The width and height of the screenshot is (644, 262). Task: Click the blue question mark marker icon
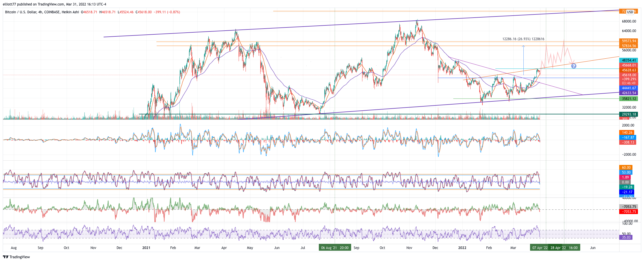click(574, 66)
